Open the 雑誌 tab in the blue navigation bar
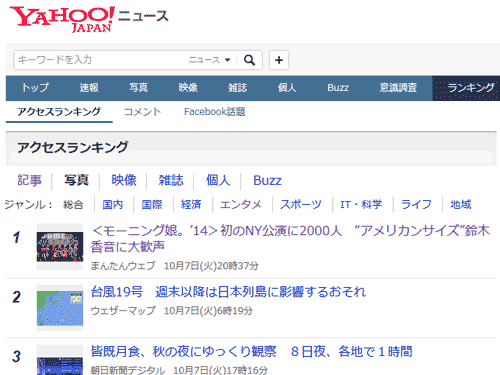Image resolution: width=500 pixels, height=375 pixels. [237, 88]
